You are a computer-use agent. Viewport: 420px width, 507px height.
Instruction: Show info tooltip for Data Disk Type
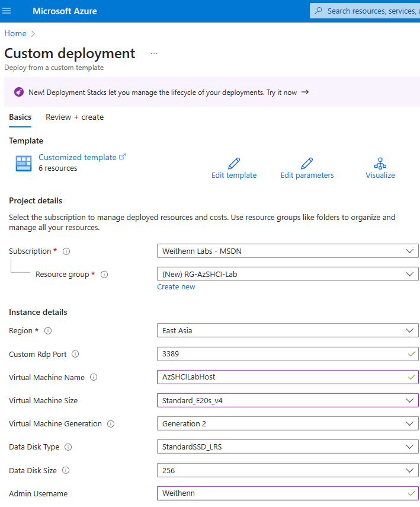tap(68, 447)
